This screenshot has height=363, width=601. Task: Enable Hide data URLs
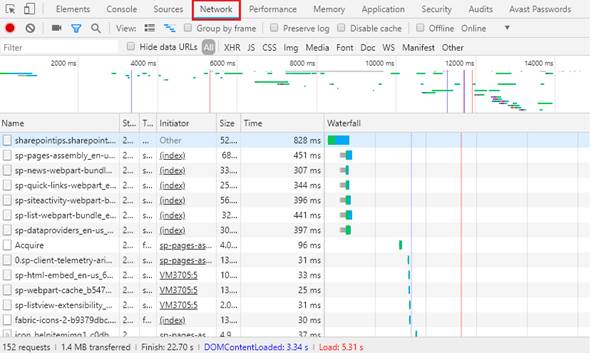(x=131, y=47)
